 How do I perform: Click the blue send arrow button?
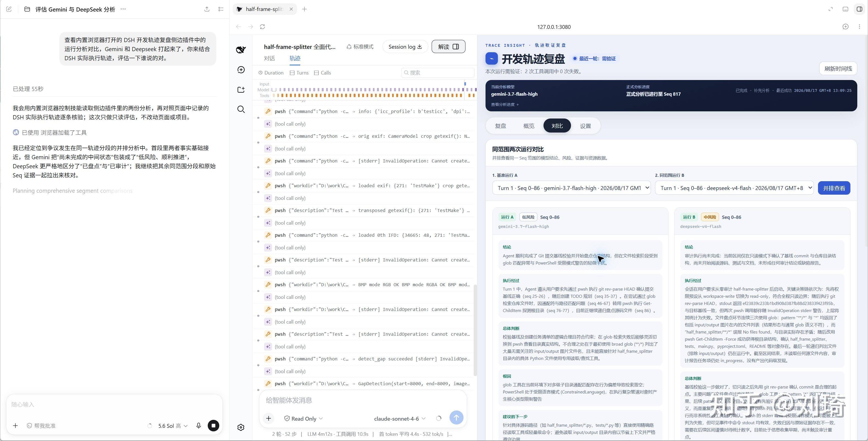click(x=456, y=418)
